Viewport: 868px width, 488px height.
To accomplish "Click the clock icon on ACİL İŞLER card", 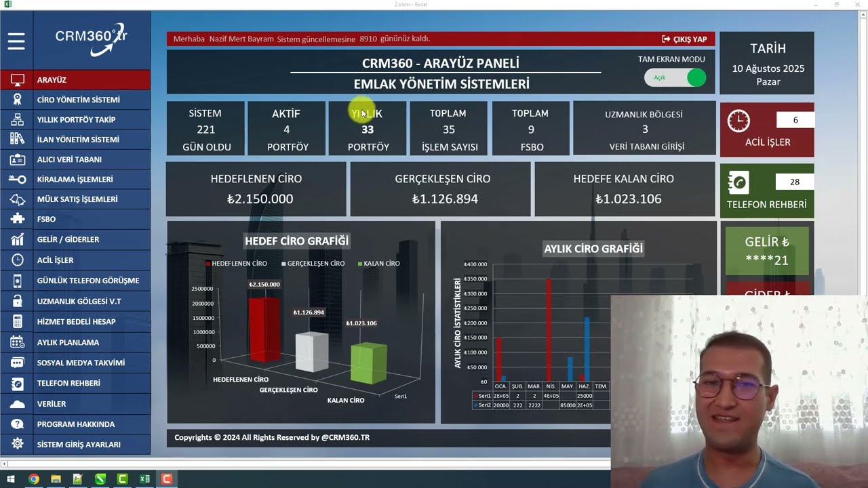I will [x=738, y=121].
